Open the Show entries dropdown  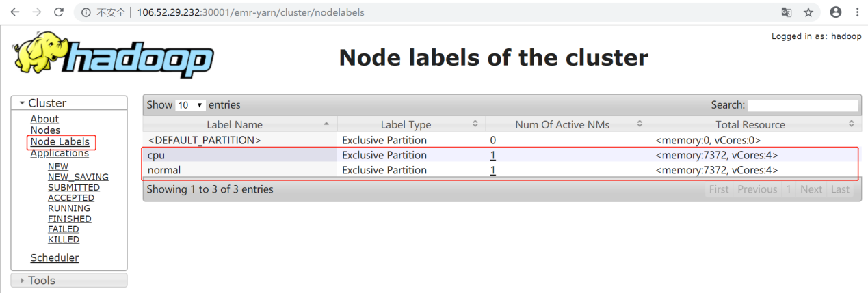pyautogui.click(x=191, y=105)
